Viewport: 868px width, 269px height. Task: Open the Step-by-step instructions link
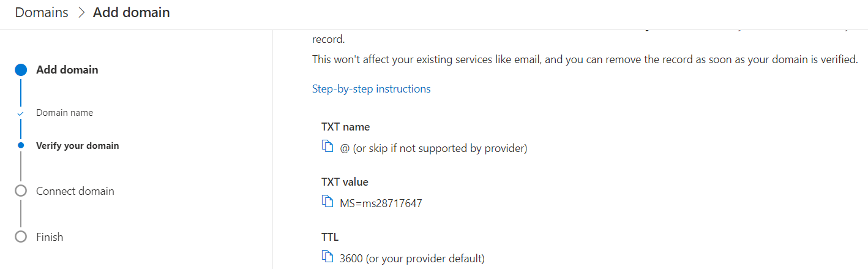point(372,89)
